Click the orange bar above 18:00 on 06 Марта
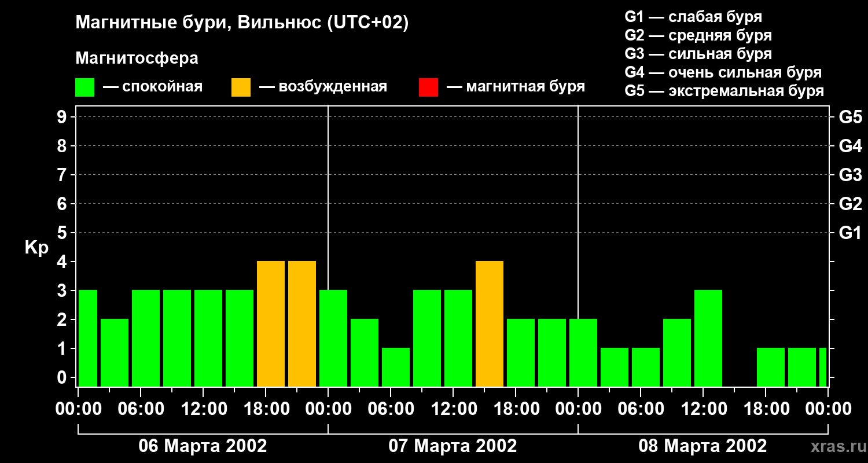The image size is (868, 463). click(x=271, y=324)
